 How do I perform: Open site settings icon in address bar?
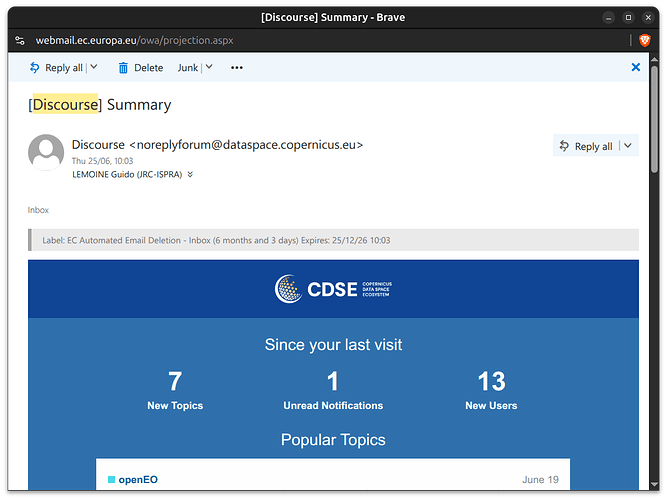pos(20,40)
